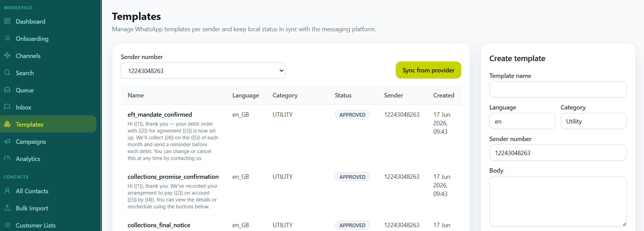Click the Campaigns megaphone icon

pyautogui.click(x=7, y=141)
